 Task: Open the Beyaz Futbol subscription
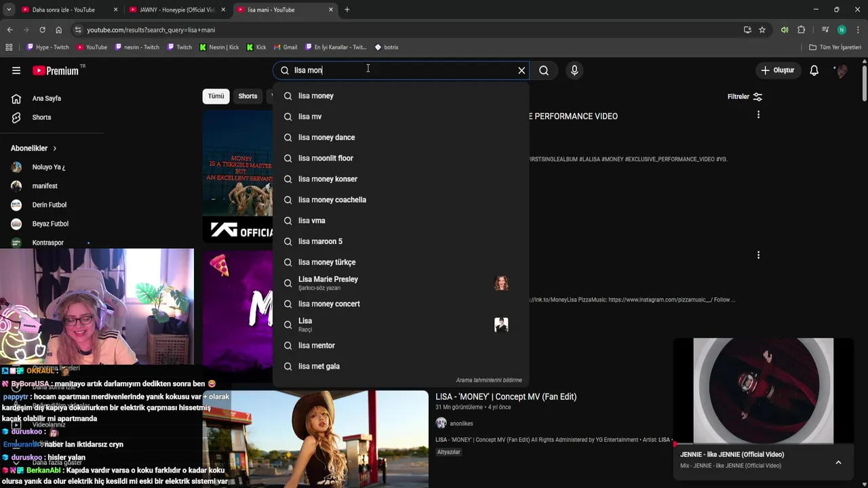(x=52, y=224)
